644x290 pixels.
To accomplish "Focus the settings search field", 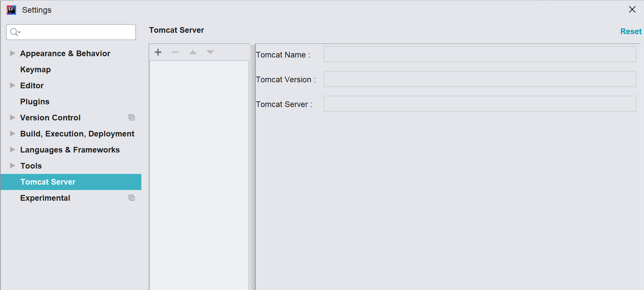I will point(71,32).
